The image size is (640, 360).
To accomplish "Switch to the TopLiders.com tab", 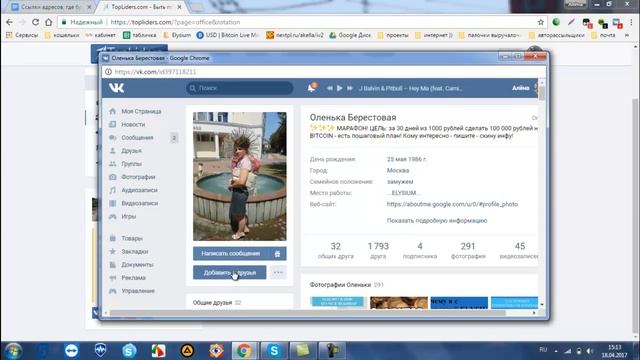I will click(x=141, y=7).
